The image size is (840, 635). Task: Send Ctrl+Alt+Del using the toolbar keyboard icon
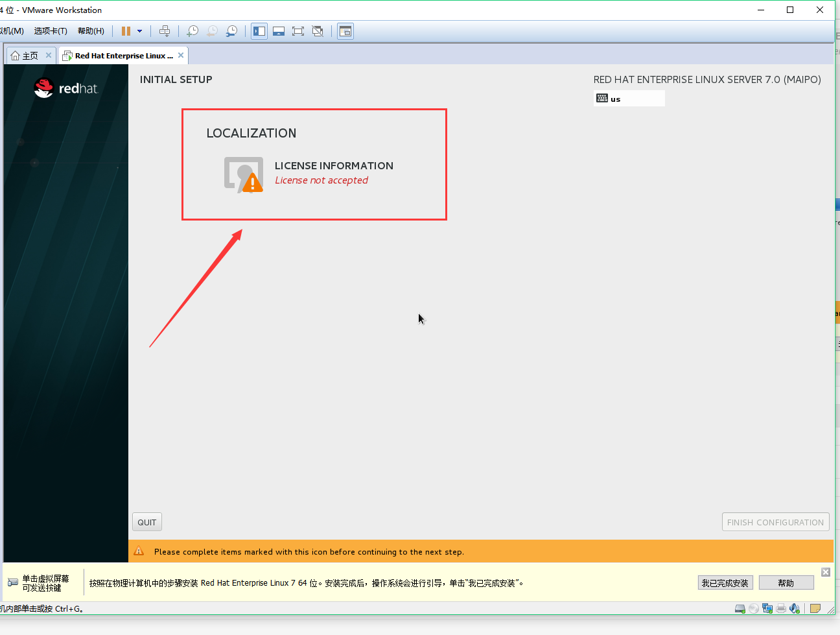[x=165, y=31]
